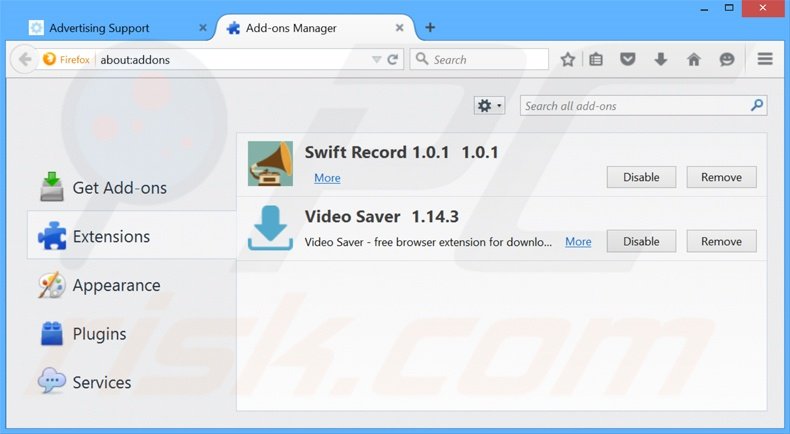Select the Video Saver 1.14.3 title

[381, 216]
